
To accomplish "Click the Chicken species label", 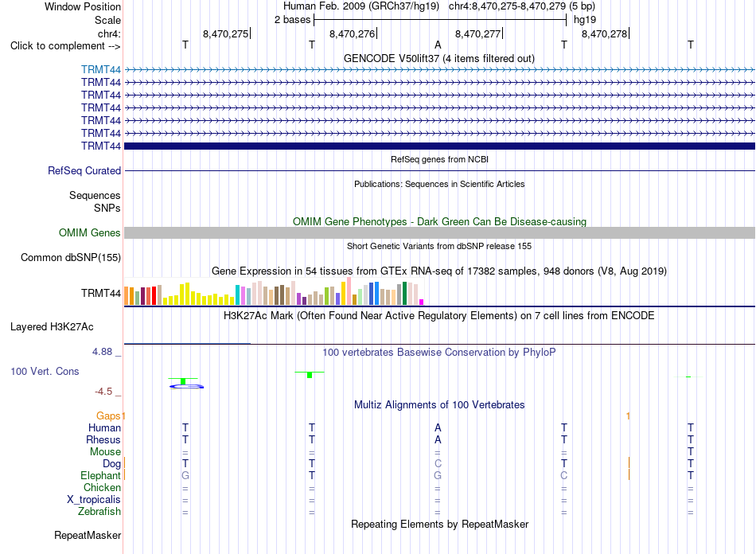I will pos(102,487).
